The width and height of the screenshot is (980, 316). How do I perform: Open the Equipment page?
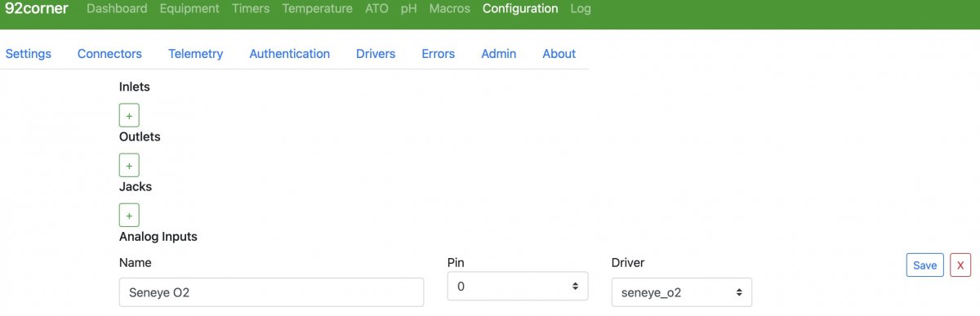coord(189,9)
